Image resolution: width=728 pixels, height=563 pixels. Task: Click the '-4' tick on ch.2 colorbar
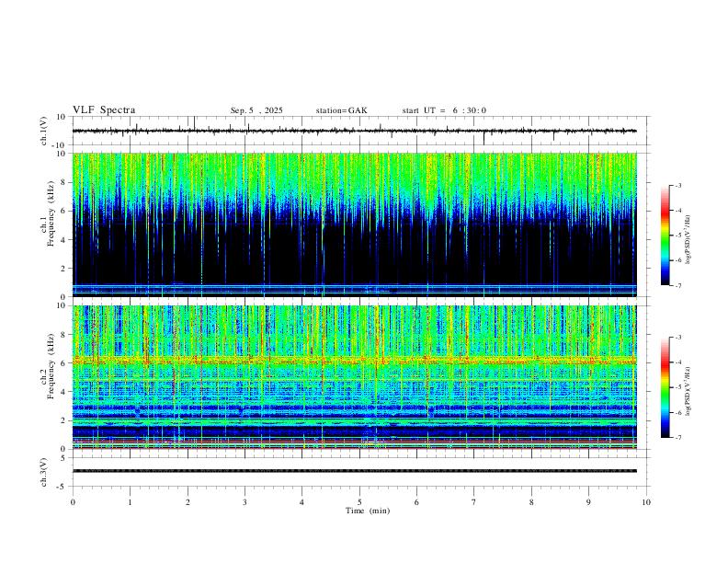tap(677, 362)
